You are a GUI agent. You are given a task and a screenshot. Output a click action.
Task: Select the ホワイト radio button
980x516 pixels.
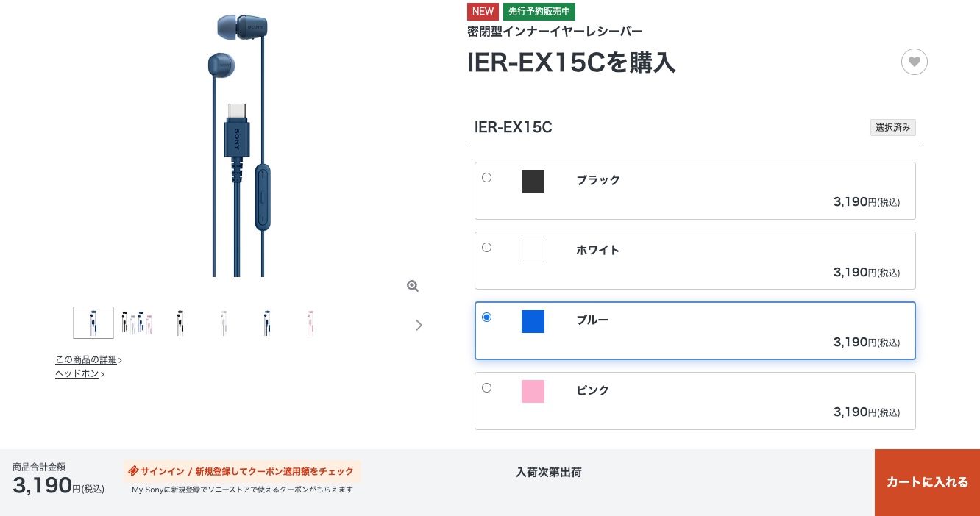coord(486,247)
